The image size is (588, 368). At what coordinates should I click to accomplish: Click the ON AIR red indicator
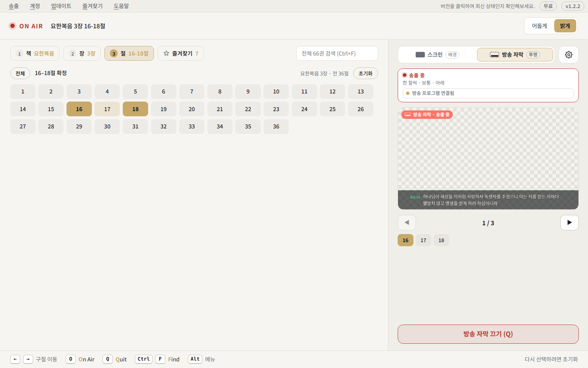coord(12,26)
